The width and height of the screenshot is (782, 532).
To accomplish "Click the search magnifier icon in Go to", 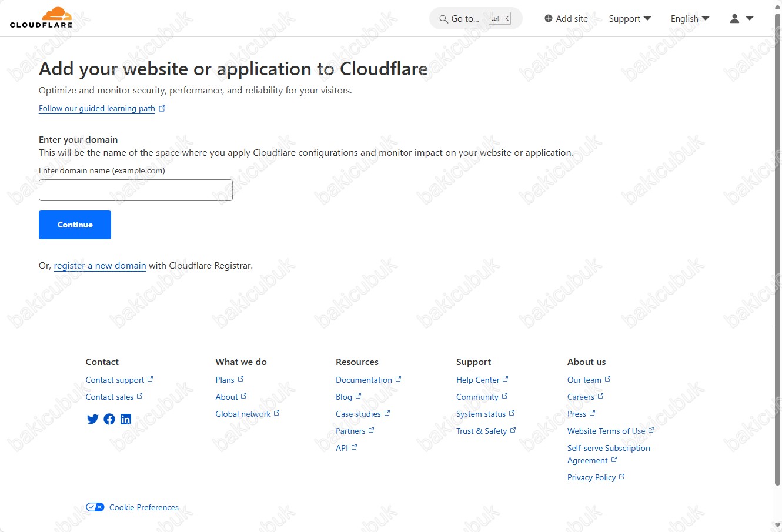I will click(x=444, y=19).
